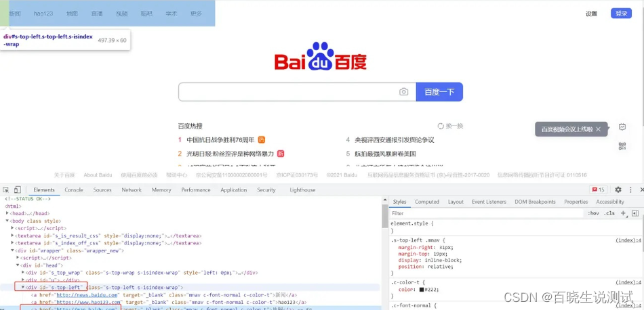Open the Application tab
The height and width of the screenshot is (310, 644).
[x=234, y=190]
